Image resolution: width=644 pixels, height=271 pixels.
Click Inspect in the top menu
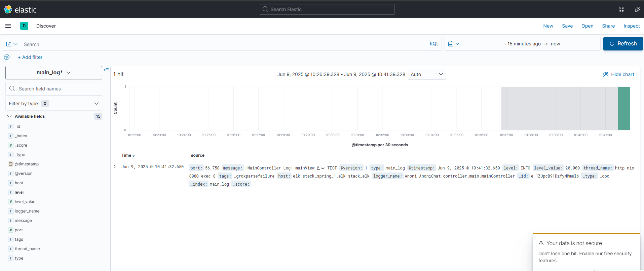(632, 26)
